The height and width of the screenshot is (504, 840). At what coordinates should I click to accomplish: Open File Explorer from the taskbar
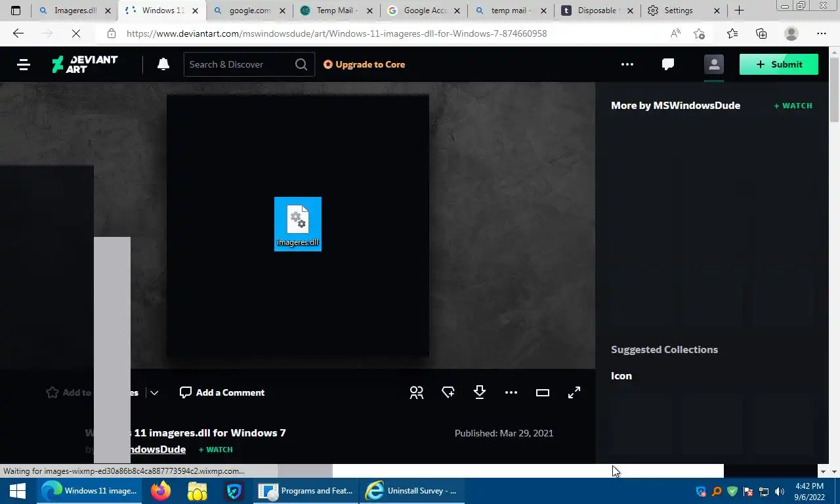(x=197, y=491)
